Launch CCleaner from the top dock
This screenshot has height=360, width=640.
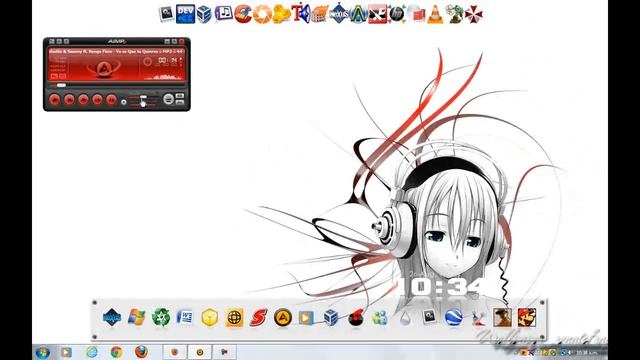tap(243, 14)
